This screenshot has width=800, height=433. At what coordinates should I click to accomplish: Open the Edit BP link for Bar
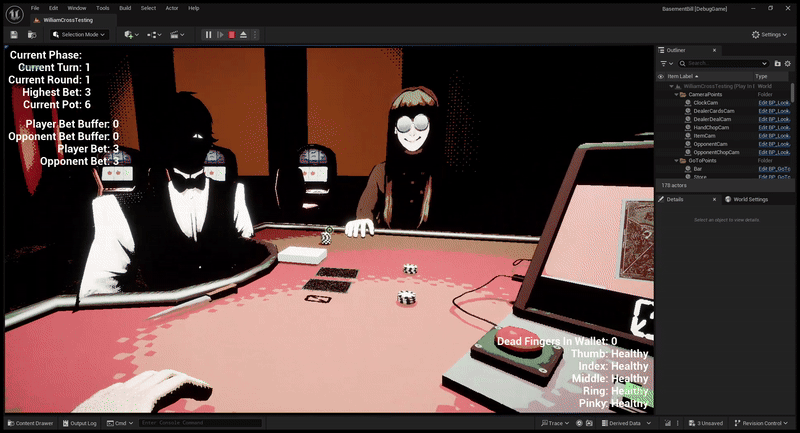(774, 169)
